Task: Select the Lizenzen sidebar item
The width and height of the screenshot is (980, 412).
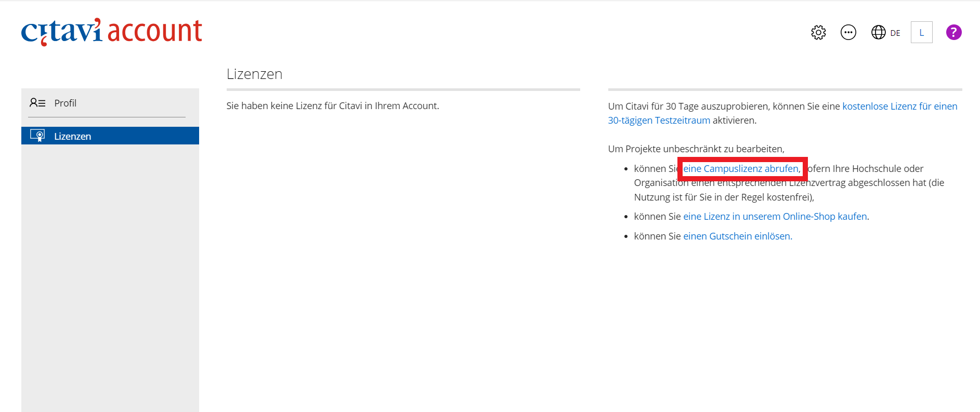Action: coord(110,136)
